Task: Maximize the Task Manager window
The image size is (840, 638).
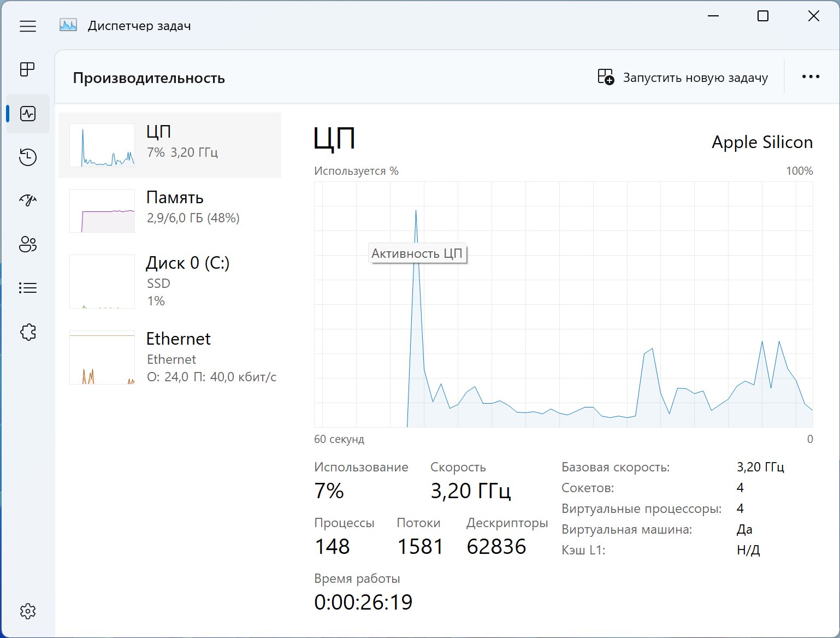Action: (763, 16)
